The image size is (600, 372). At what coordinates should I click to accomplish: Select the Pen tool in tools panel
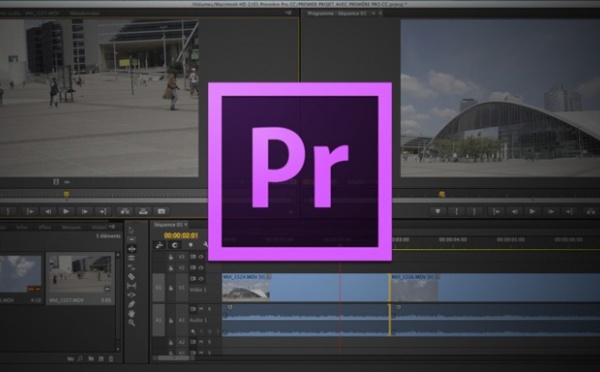point(132,304)
